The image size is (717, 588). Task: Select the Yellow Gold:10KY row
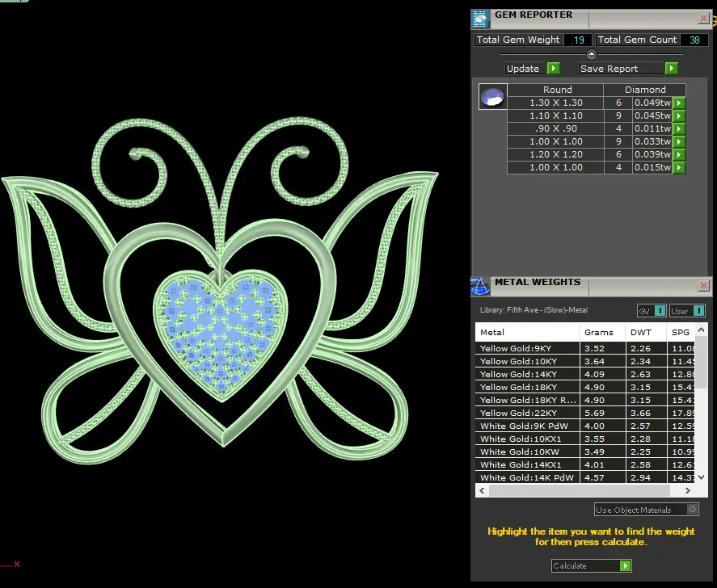pos(585,361)
